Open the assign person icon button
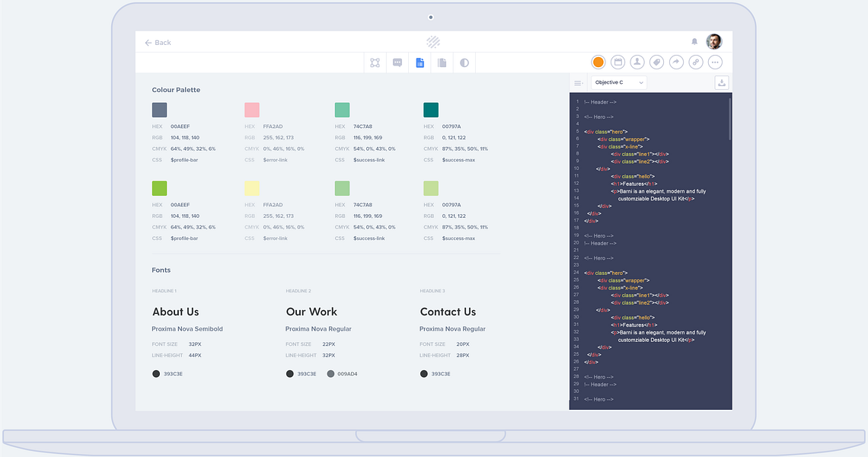 coord(637,62)
